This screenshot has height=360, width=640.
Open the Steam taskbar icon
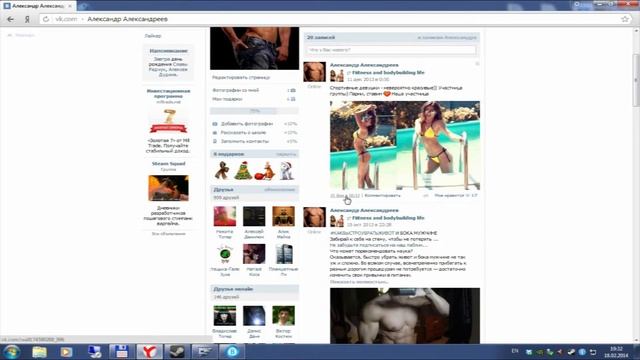177,352
